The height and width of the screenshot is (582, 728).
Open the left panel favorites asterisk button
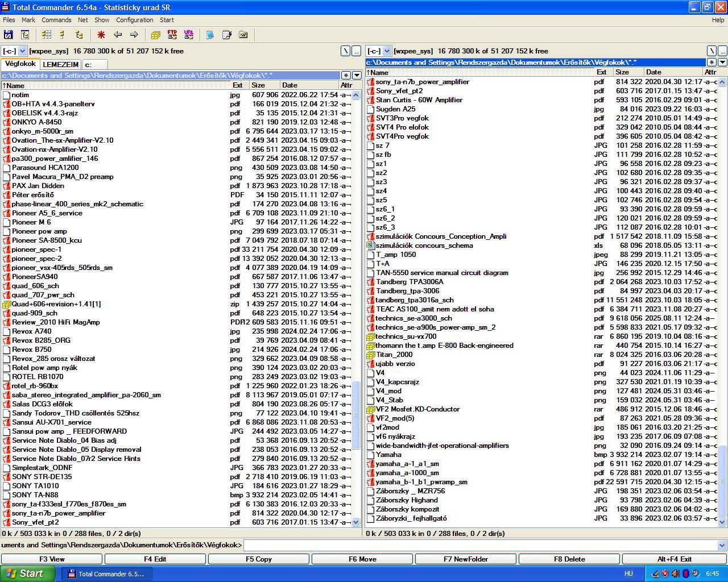pos(346,76)
